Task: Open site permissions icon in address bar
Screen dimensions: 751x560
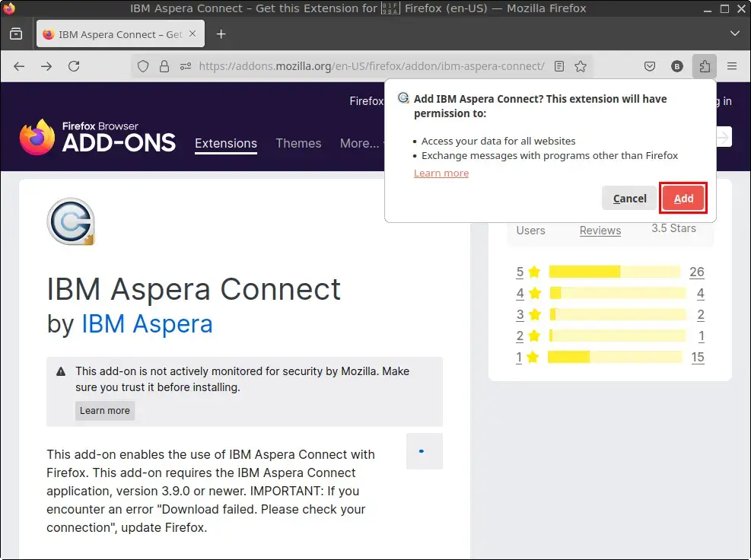Action: tap(186, 66)
